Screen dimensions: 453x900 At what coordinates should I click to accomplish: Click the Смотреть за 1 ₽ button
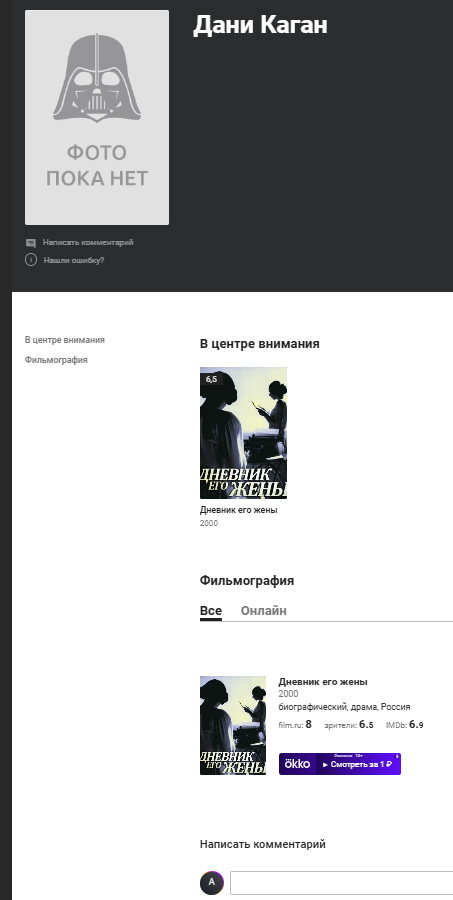(358, 764)
